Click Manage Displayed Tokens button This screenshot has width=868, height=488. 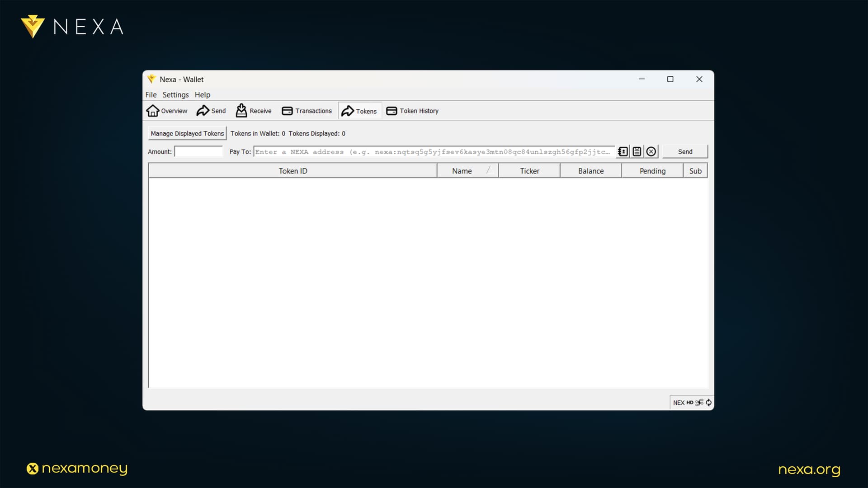click(x=187, y=133)
